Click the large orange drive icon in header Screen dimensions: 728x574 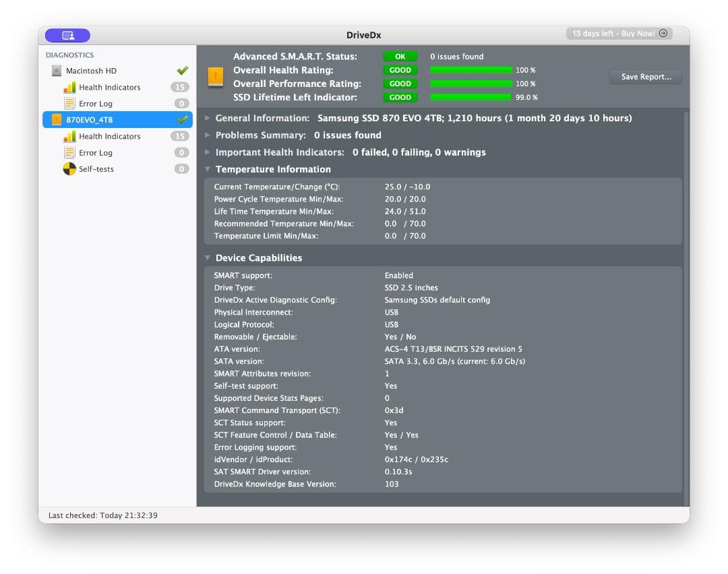[215, 77]
